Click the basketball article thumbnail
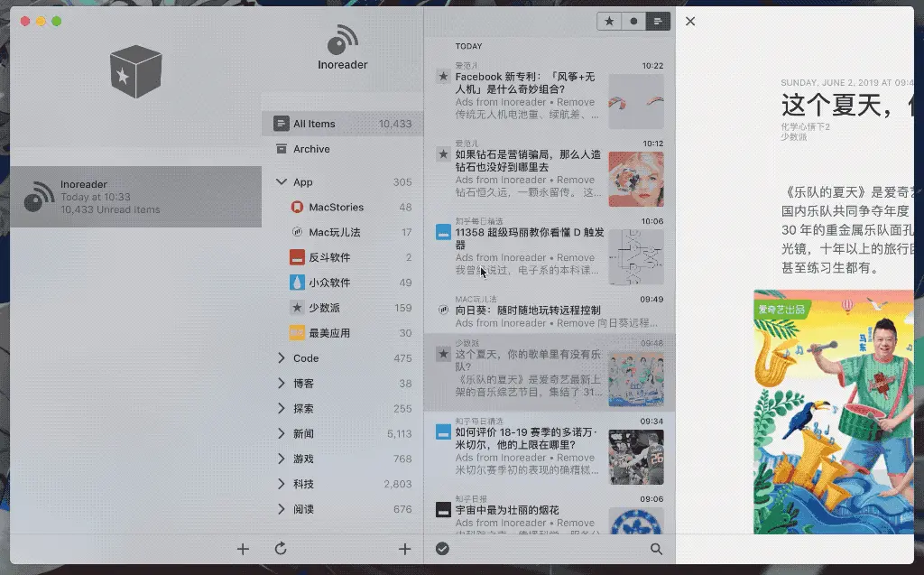This screenshot has width=924, height=575. point(636,457)
